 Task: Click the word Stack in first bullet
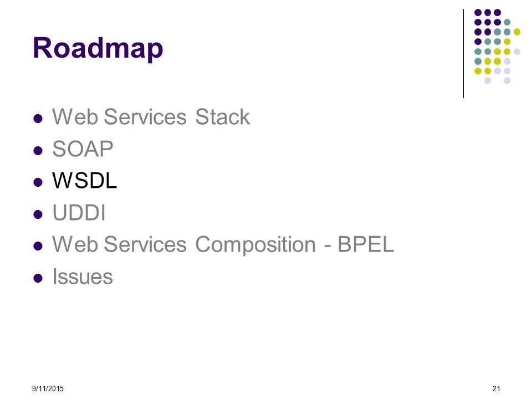pos(223,117)
